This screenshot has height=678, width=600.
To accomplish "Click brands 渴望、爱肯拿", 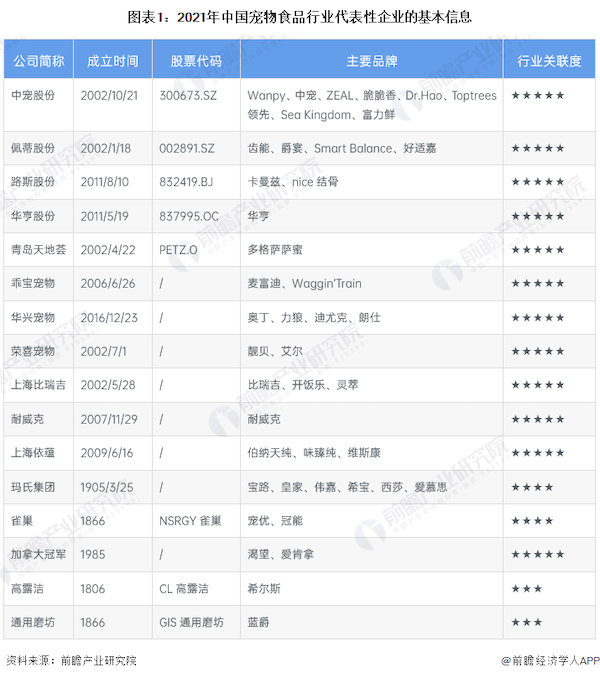I will 281,554.
